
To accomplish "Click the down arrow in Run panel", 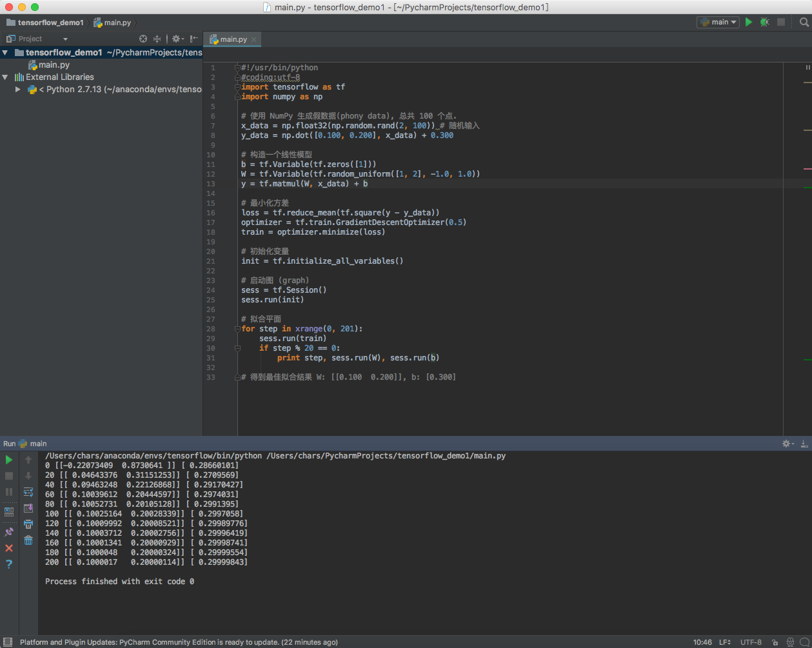I will coord(28,476).
